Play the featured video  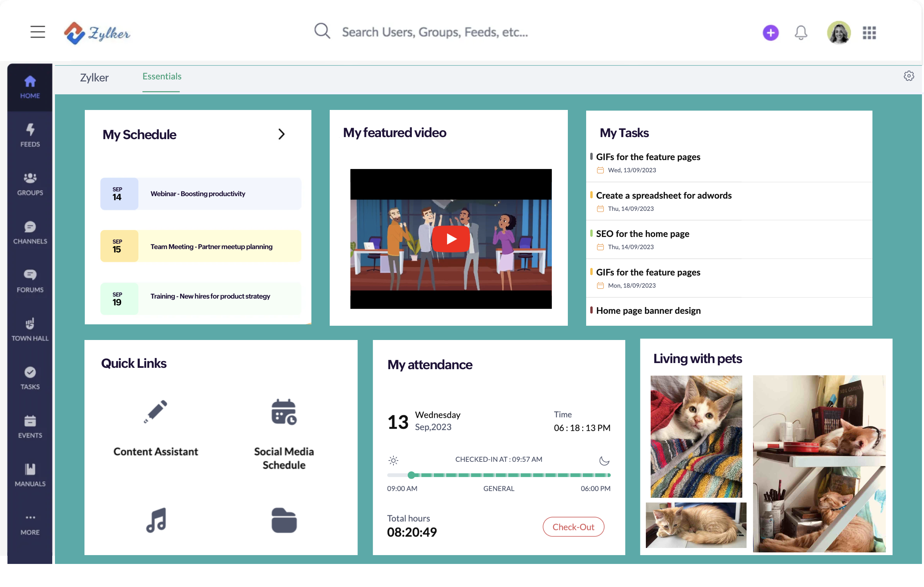[x=450, y=239]
